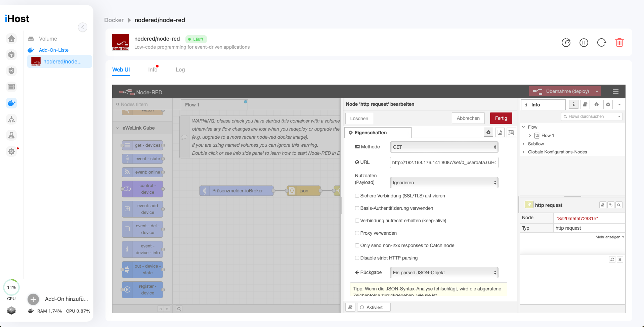Open the help book icon in sidebar
The height and width of the screenshot is (327, 644).
coord(585,104)
